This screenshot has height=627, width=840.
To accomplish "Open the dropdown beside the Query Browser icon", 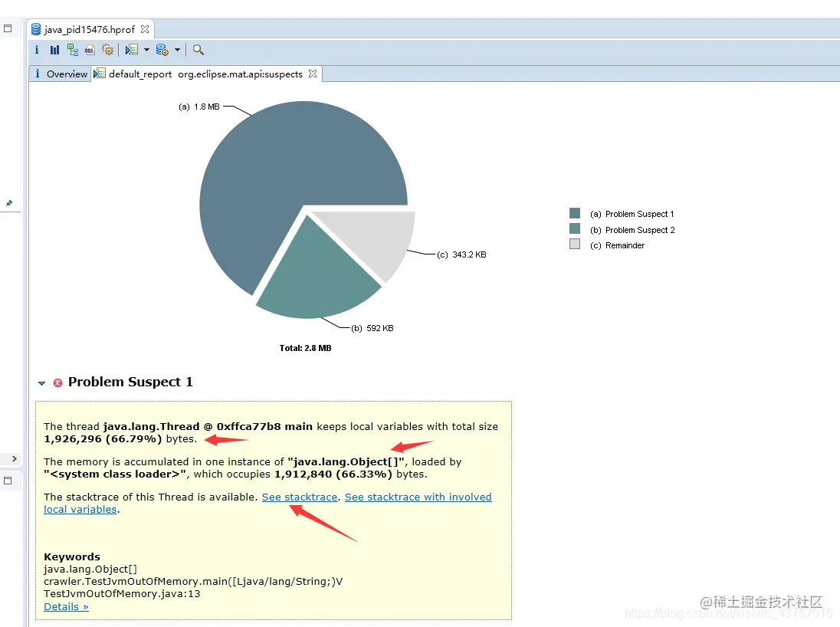I will (x=178, y=49).
